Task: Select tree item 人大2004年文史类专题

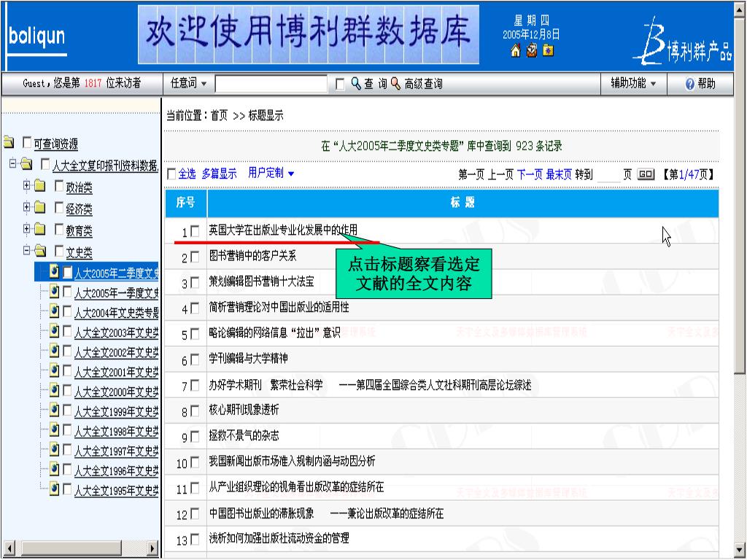Action: (x=116, y=312)
